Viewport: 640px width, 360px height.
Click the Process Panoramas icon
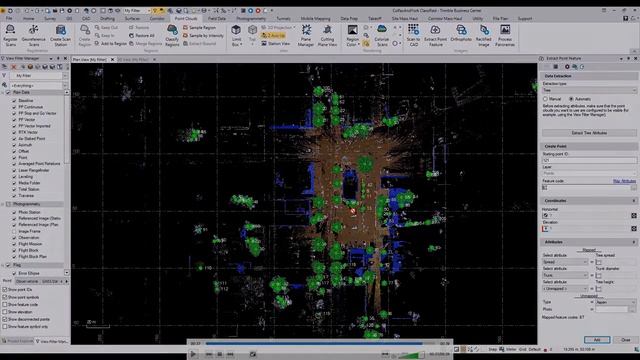click(505, 36)
